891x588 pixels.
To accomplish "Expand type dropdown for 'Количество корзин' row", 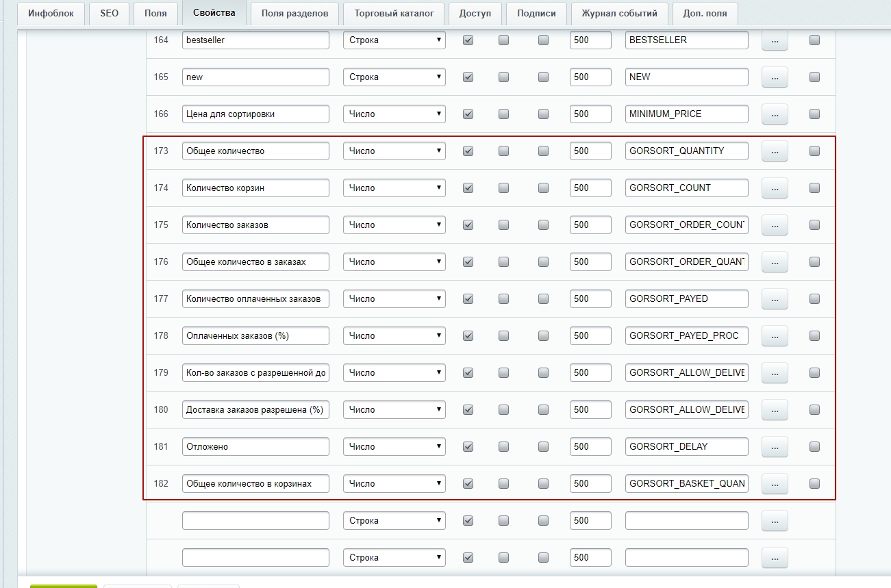I will [x=394, y=188].
